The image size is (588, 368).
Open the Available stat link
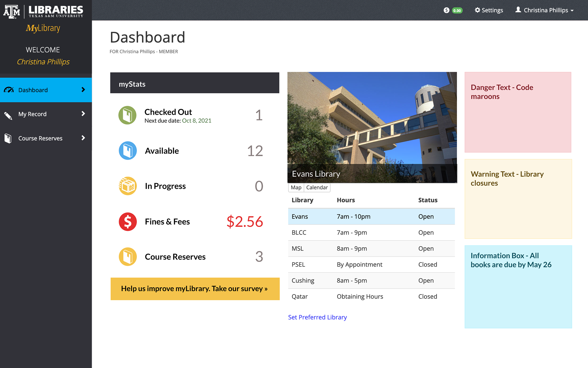click(x=162, y=151)
